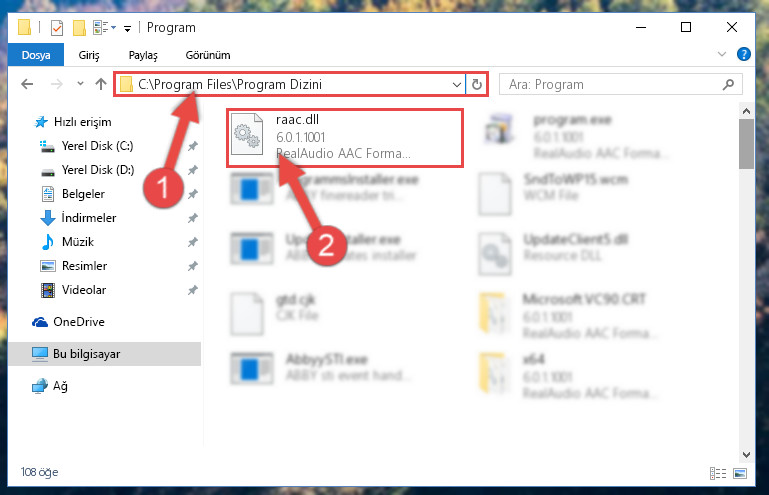Go up one folder level
This screenshot has height=495, width=769.
point(101,84)
